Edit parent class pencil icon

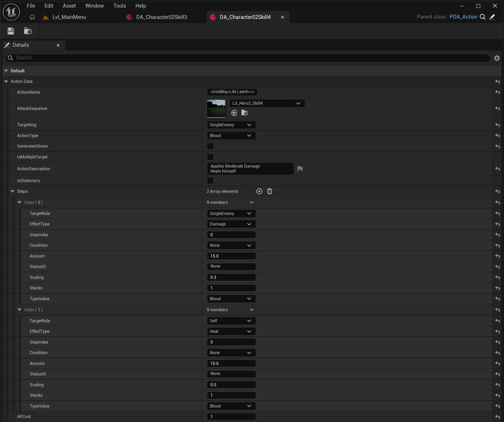point(492,17)
